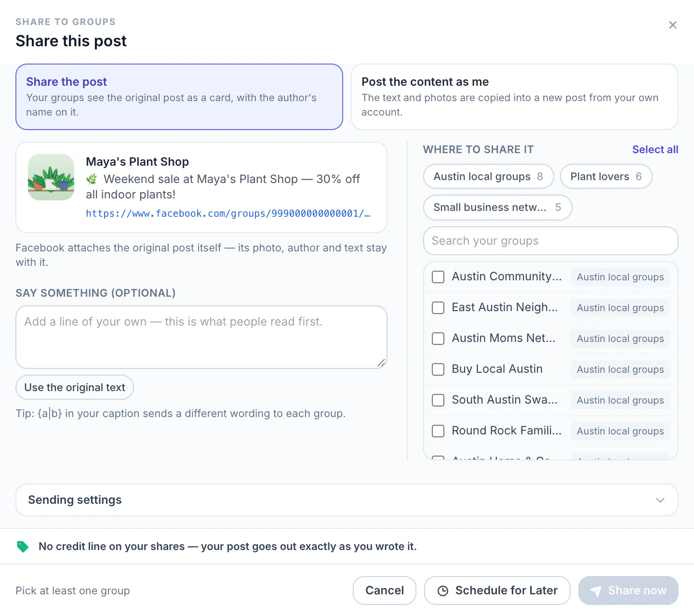Click the Share now button
The width and height of the screenshot is (694, 616).
click(628, 590)
